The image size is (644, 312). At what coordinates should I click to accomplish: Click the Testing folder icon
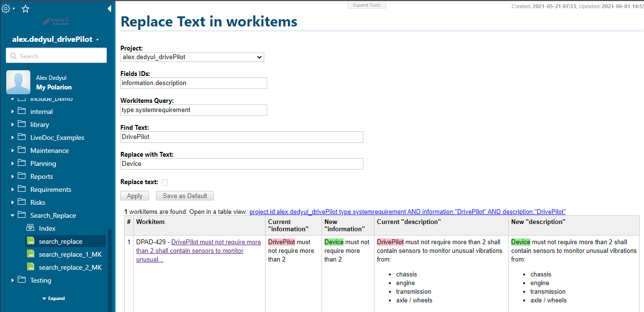click(21, 280)
